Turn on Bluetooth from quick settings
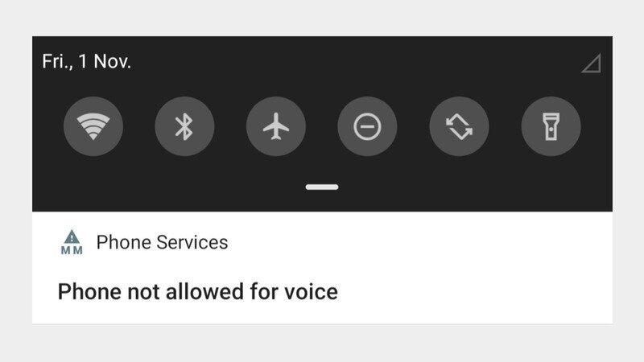Viewport: 644px width, 362px height. [x=184, y=126]
